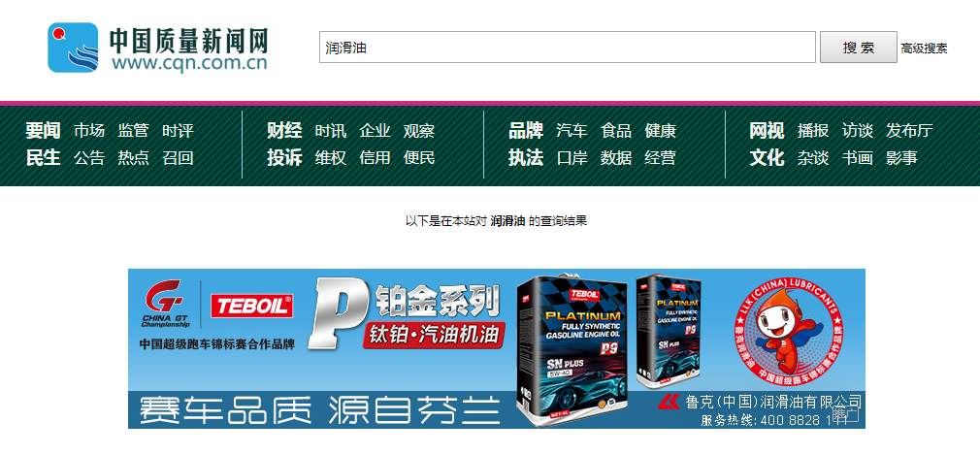Select the 影事 menu item
Viewport: 980px width, 454px height.
901,158
